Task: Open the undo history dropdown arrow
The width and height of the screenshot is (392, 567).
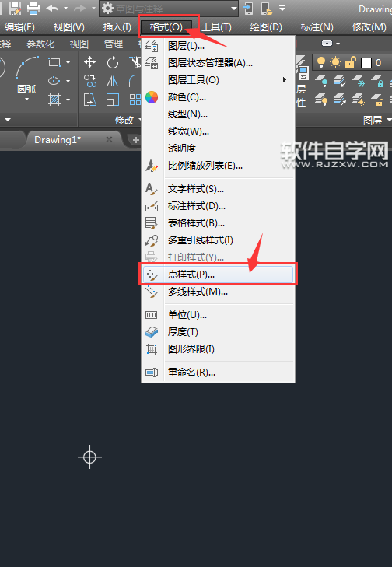Action: coord(66,9)
